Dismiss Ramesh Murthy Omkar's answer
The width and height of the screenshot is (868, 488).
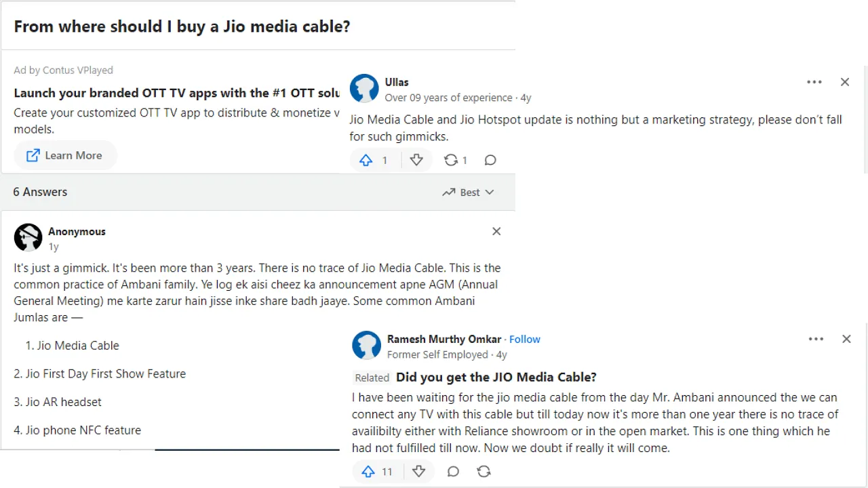(846, 339)
